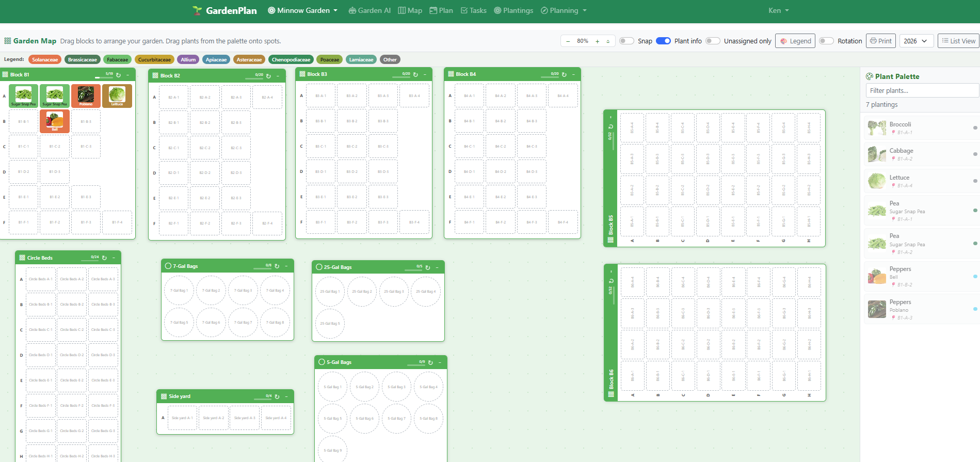
Task: Click the Solanaceae legend swatch
Action: pyautogui.click(x=45, y=59)
